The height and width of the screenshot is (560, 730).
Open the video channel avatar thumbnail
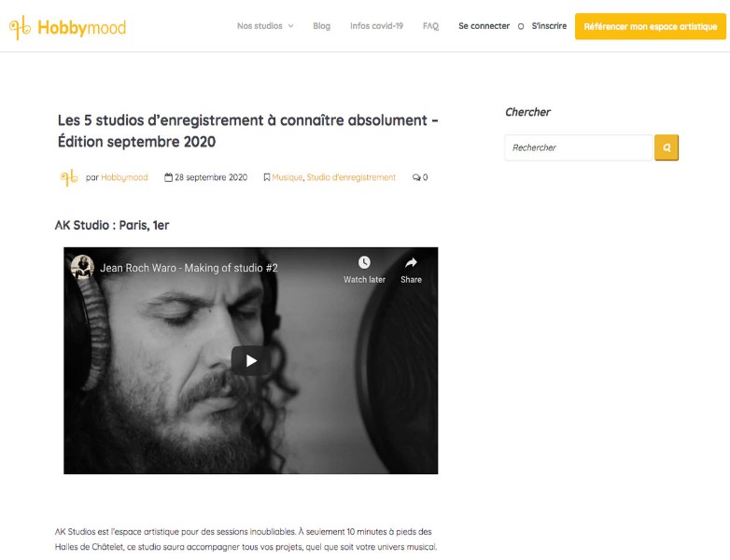pos(82,267)
